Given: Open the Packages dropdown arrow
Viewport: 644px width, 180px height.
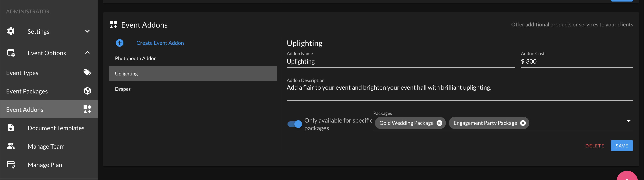Looking at the screenshot, I should point(628,121).
